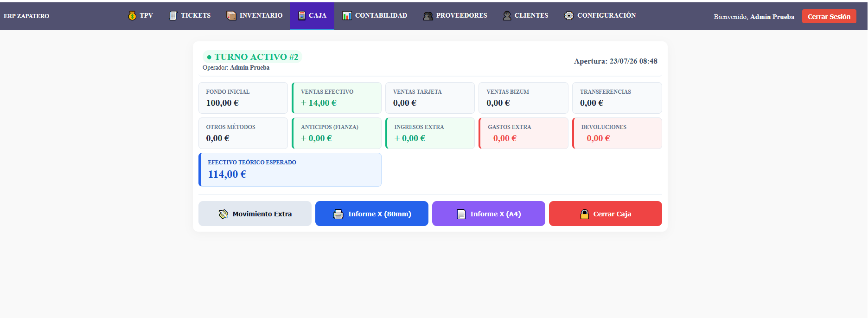The width and height of the screenshot is (868, 318).
Task: Click the Proveedores people icon
Action: pyautogui.click(x=428, y=16)
